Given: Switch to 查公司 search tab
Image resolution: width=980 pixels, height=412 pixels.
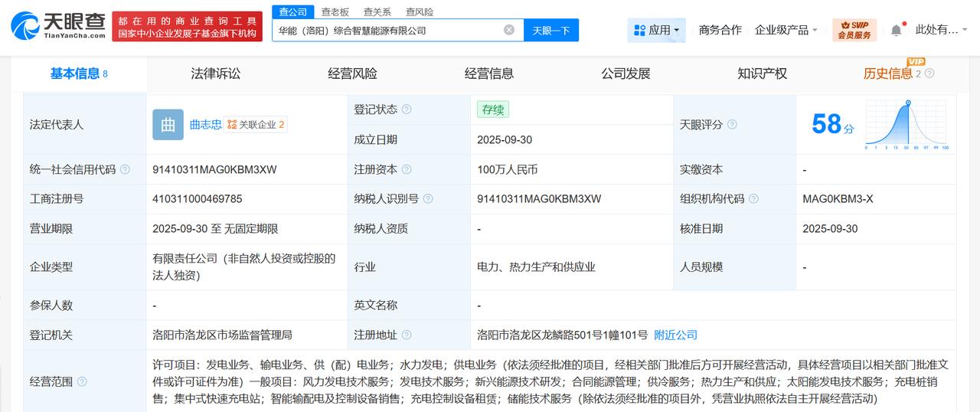Looking at the screenshot, I should pos(292,11).
